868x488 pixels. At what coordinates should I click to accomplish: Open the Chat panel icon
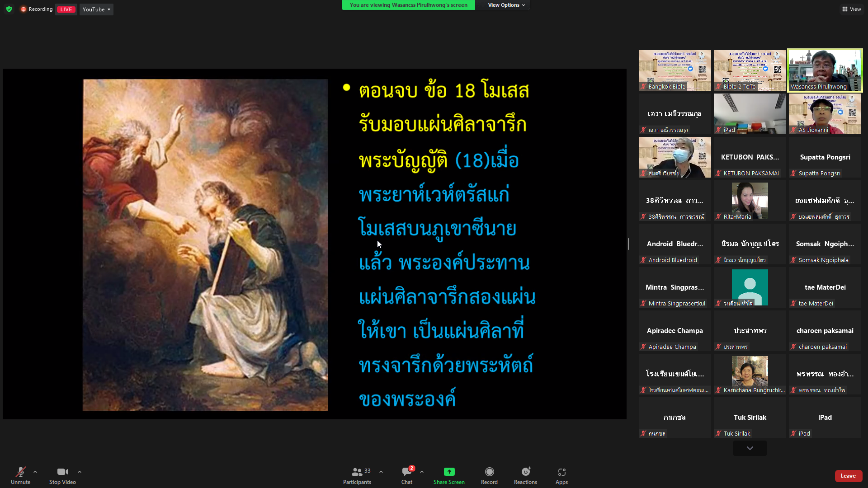click(406, 472)
